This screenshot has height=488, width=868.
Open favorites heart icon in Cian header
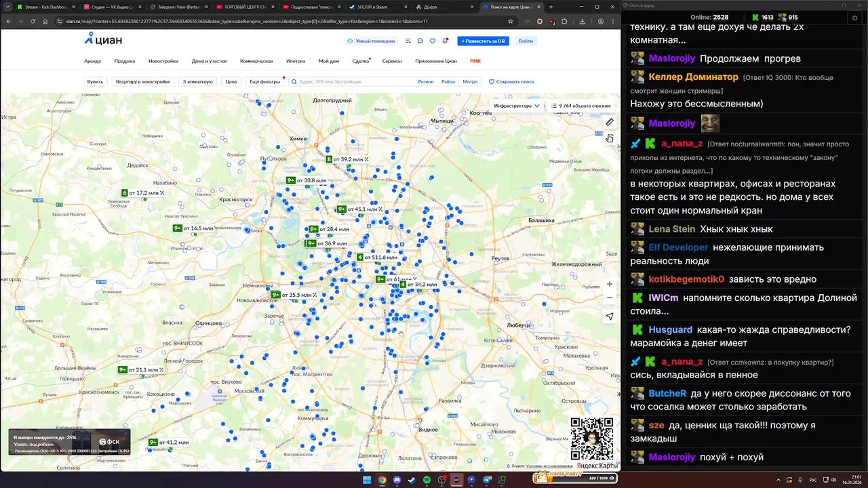pyautogui.click(x=433, y=41)
